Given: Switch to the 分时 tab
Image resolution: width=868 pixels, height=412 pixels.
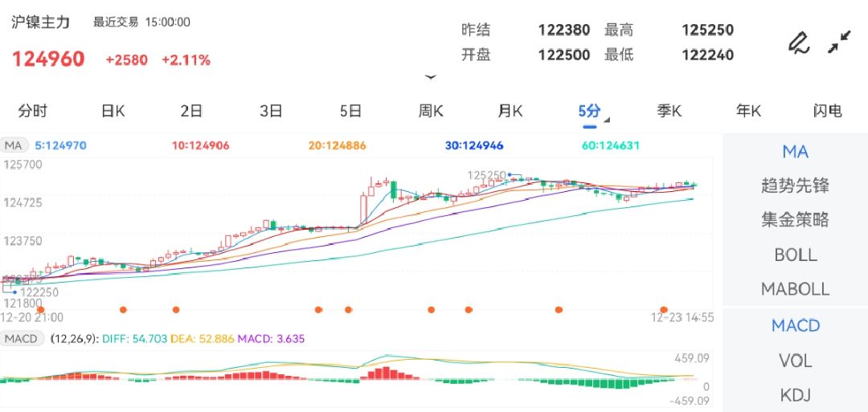Looking at the screenshot, I should coord(33,111).
